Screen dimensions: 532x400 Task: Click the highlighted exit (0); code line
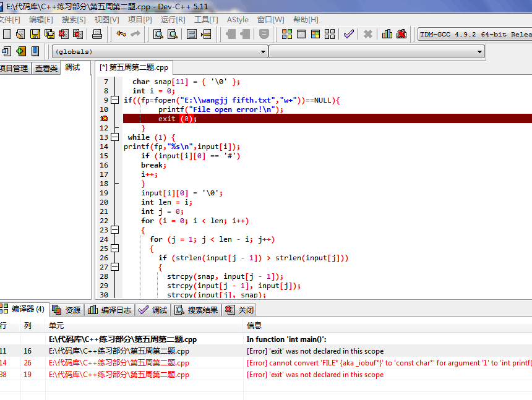tap(327, 118)
